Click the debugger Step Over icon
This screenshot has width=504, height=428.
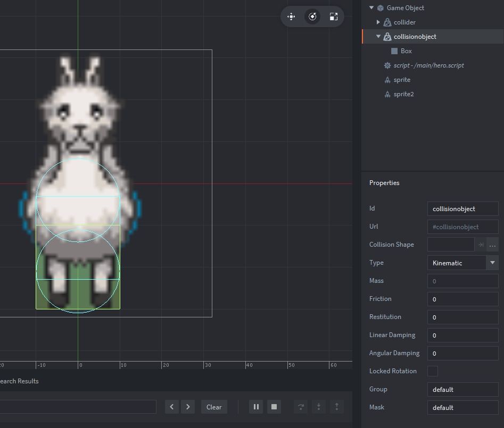(301, 407)
